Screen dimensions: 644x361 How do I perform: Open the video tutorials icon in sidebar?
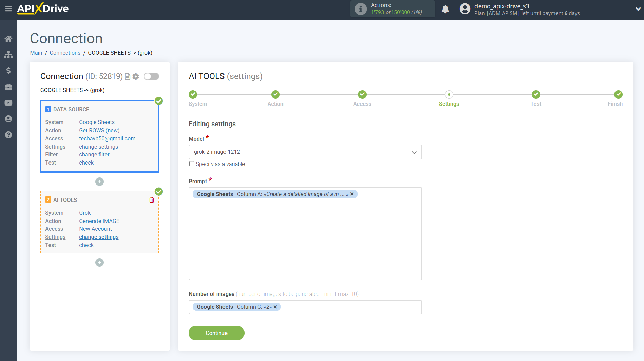tap(8, 103)
